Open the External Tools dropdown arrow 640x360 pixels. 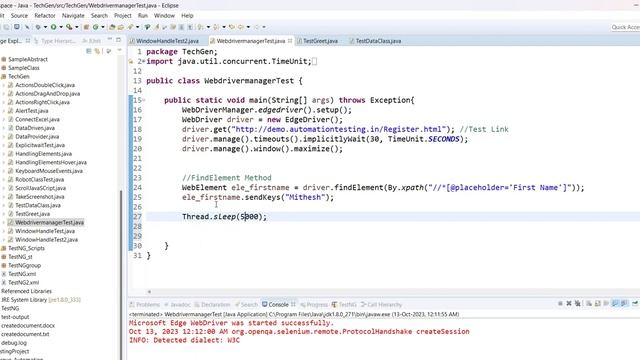77,27
